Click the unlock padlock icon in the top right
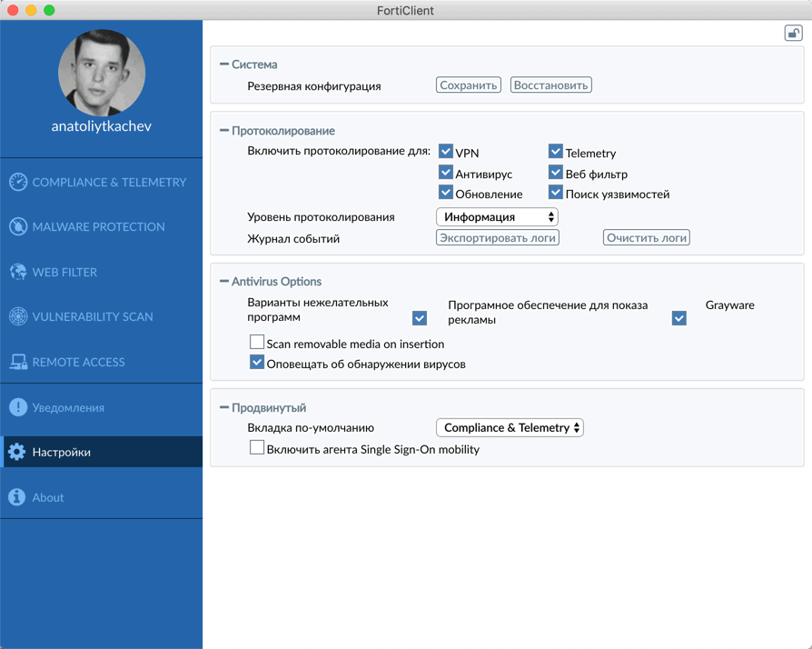 [x=793, y=33]
